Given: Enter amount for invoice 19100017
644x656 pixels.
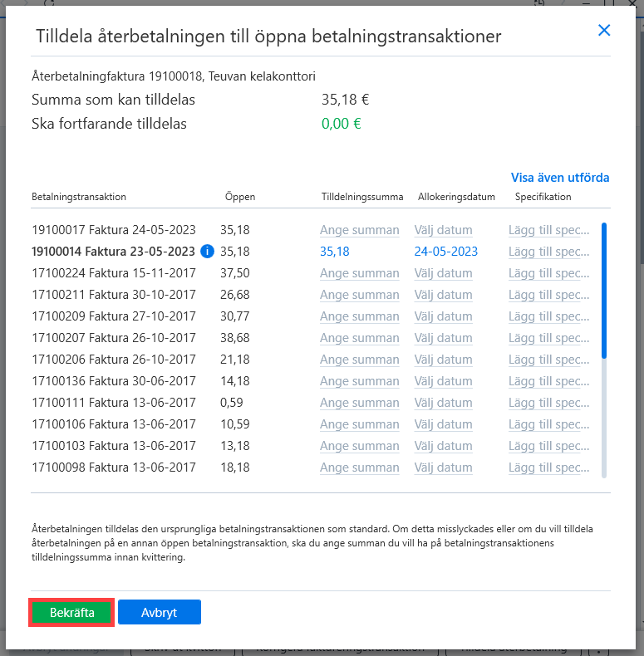Looking at the screenshot, I should point(359,230).
